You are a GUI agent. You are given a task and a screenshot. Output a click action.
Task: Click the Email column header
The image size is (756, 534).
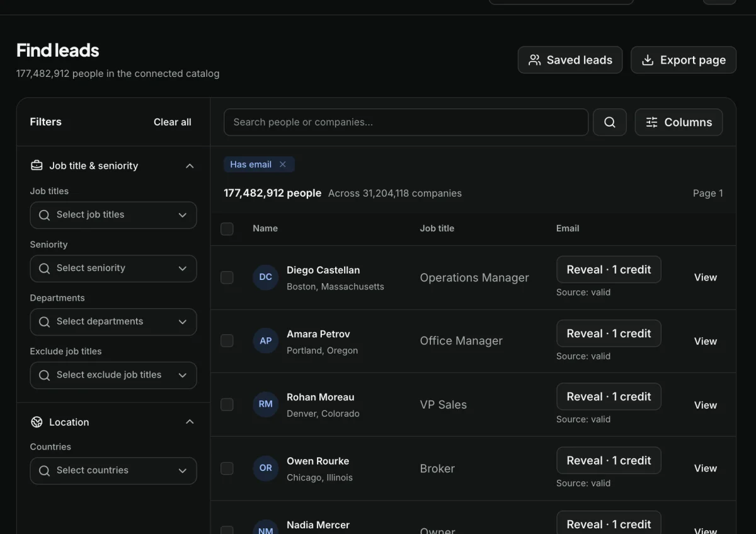point(568,229)
